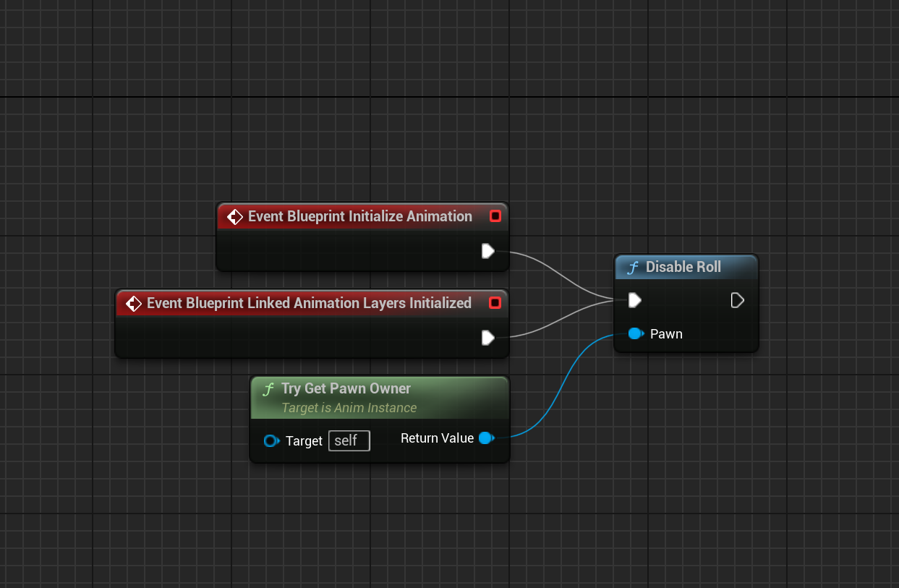Click the Return Value label text
This screenshot has width=899, height=588.
click(437, 438)
